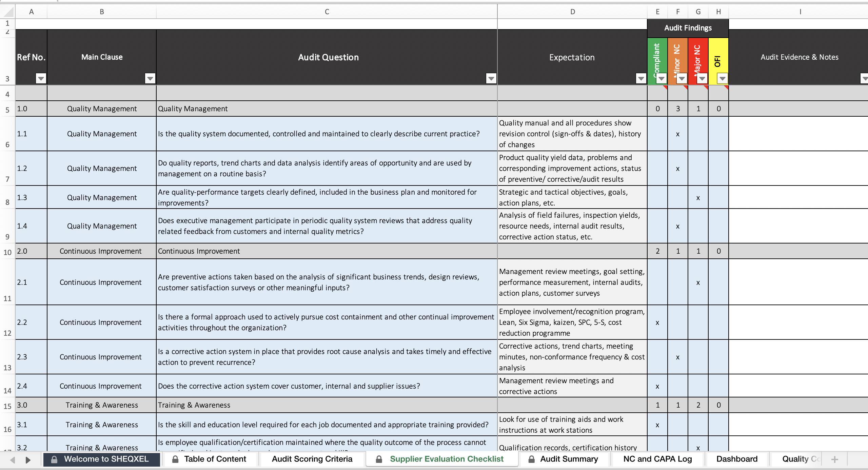The width and height of the screenshot is (868, 470).
Task: Select column H header
Action: 718,12
